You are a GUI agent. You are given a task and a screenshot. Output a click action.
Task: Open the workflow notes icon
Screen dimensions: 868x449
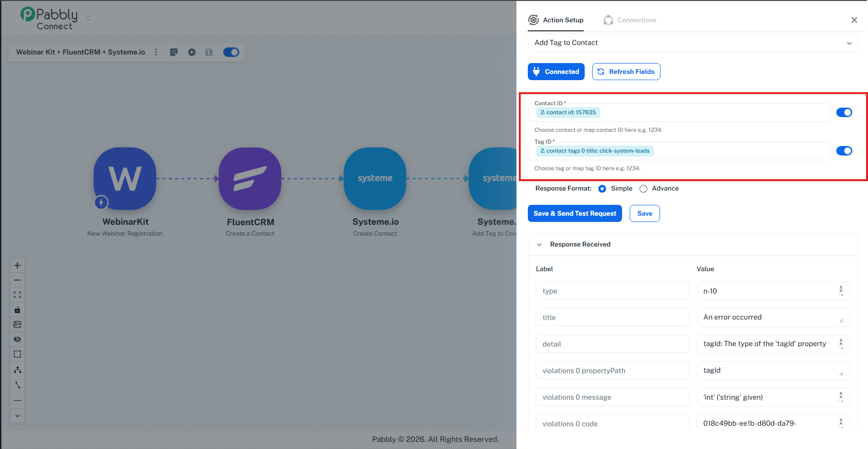[x=174, y=52]
